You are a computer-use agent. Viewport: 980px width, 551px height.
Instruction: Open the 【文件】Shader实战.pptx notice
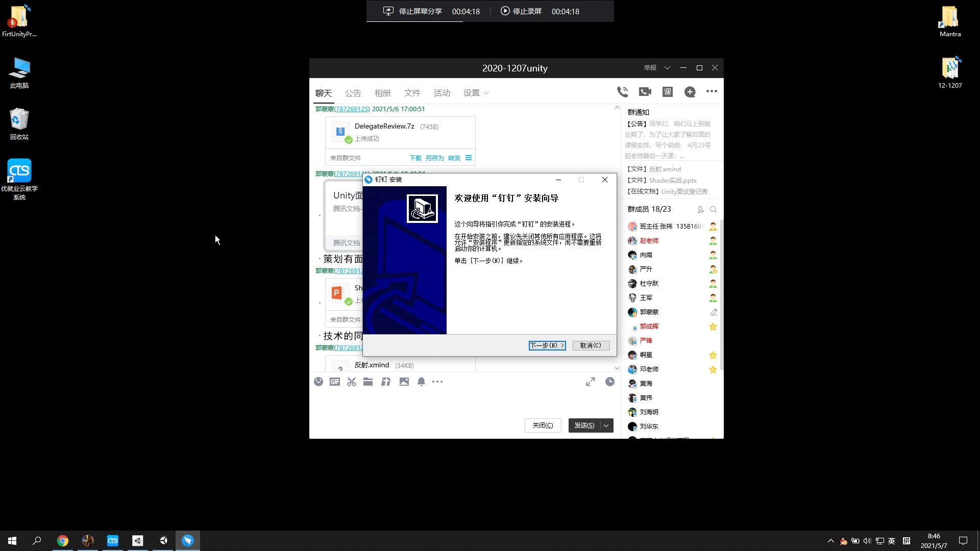point(662,180)
